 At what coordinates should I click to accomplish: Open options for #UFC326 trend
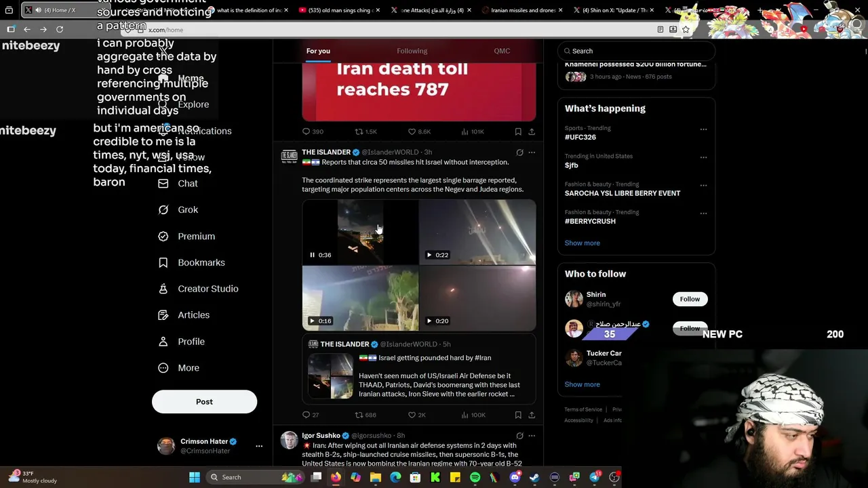point(703,129)
